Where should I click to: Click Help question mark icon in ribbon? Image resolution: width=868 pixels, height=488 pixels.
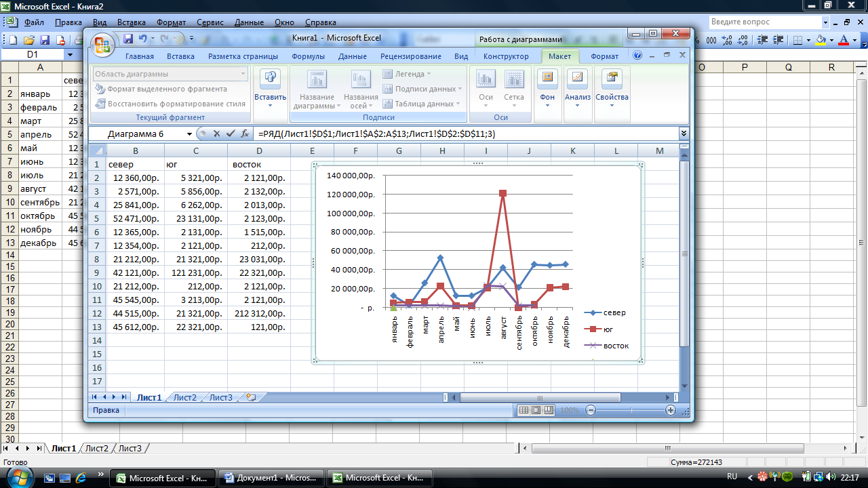[637, 56]
